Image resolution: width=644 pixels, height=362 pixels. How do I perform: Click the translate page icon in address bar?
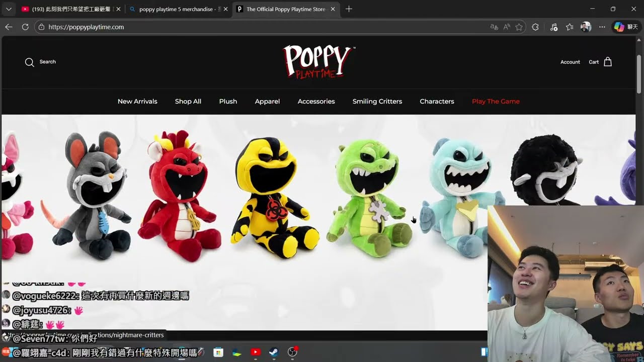(x=494, y=27)
